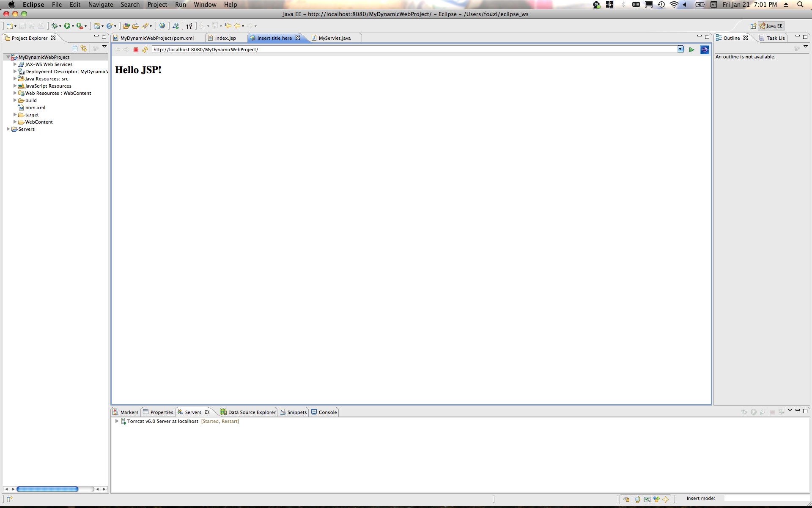Image resolution: width=812 pixels, height=508 pixels.
Task: Close the Insert title here tab
Action: click(x=298, y=38)
